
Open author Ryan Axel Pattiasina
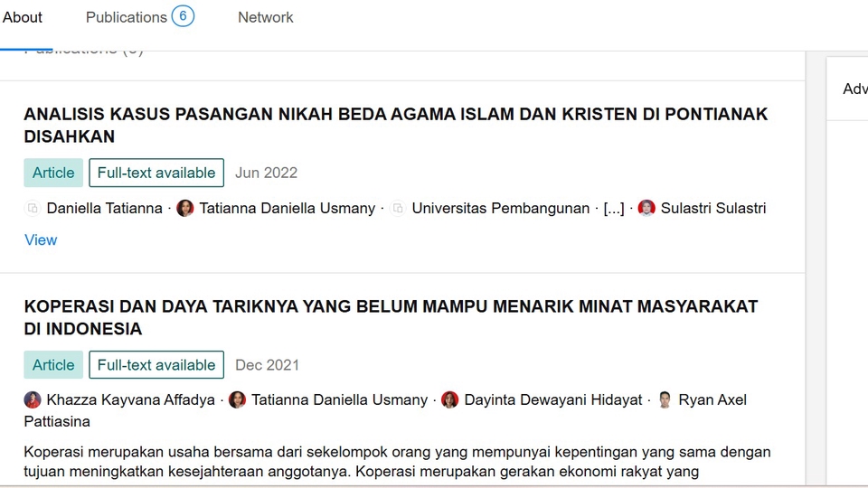712,399
